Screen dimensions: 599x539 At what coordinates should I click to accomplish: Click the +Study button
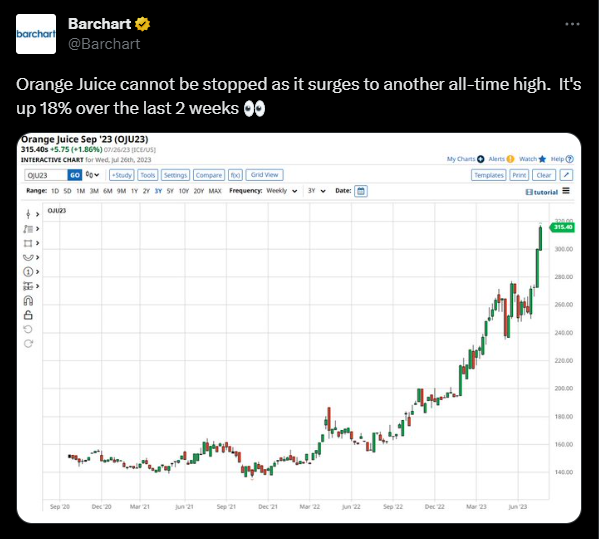(x=121, y=175)
